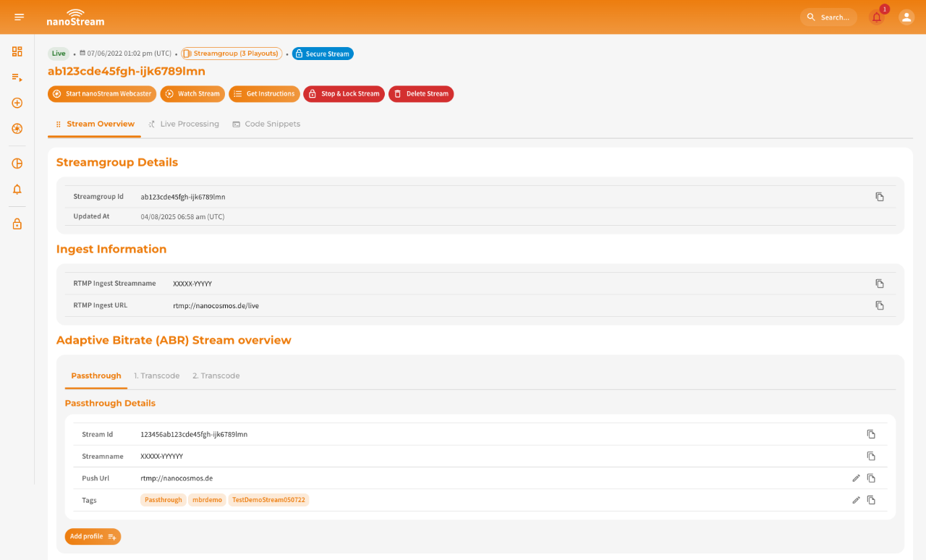Open the notifications bell with red badge
926x560 pixels.
coord(877,17)
